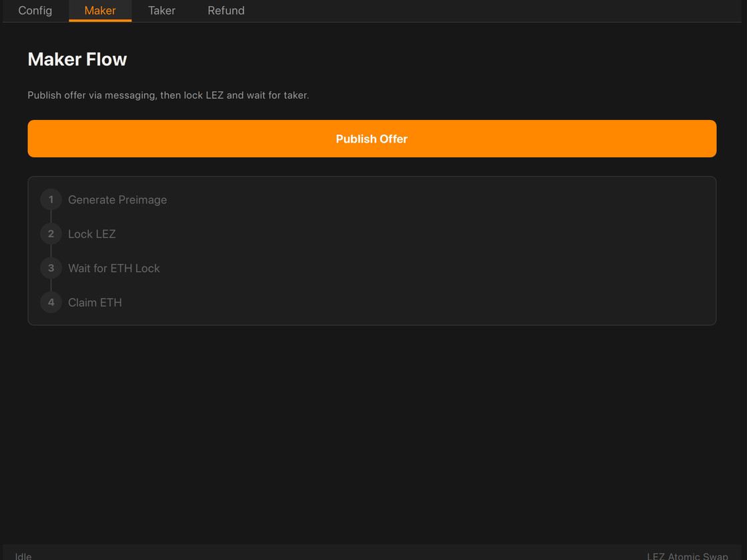747x560 pixels.
Task: Go to the Refund tab
Action: point(226,11)
